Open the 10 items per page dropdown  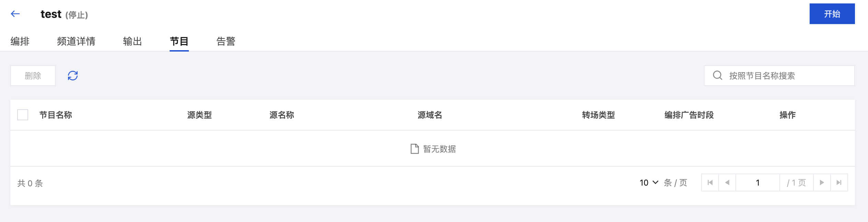point(649,182)
